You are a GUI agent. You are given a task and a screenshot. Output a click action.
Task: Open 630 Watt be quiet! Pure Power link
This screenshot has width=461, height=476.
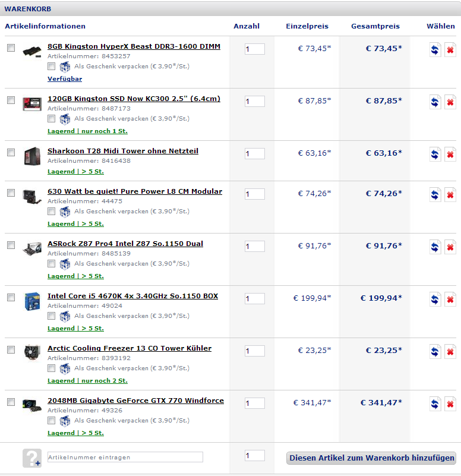tap(135, 191)
